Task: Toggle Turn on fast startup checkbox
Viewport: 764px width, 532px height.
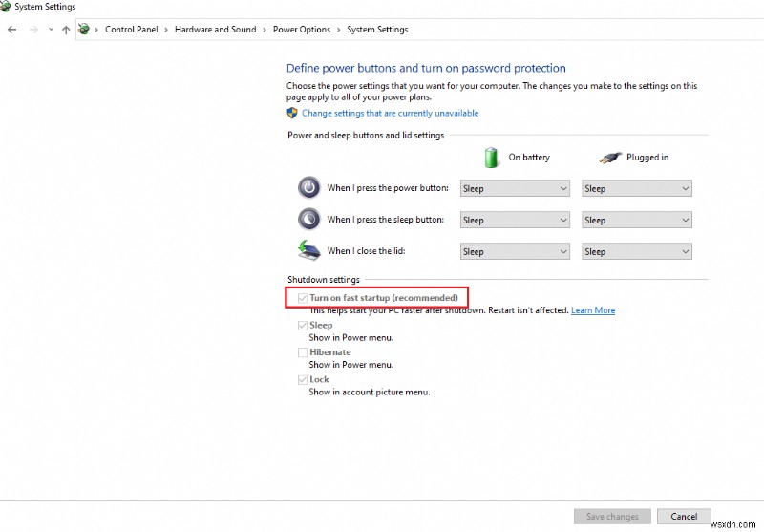Action: coord(302,298)
